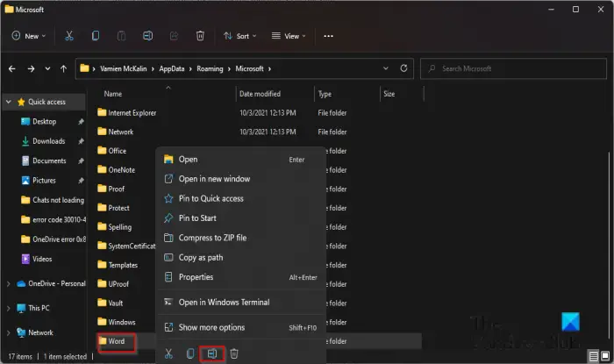This screenshot has width=614, height=364.
Task: Collapse the Quick access tree node
Action: tap(9, 102)
